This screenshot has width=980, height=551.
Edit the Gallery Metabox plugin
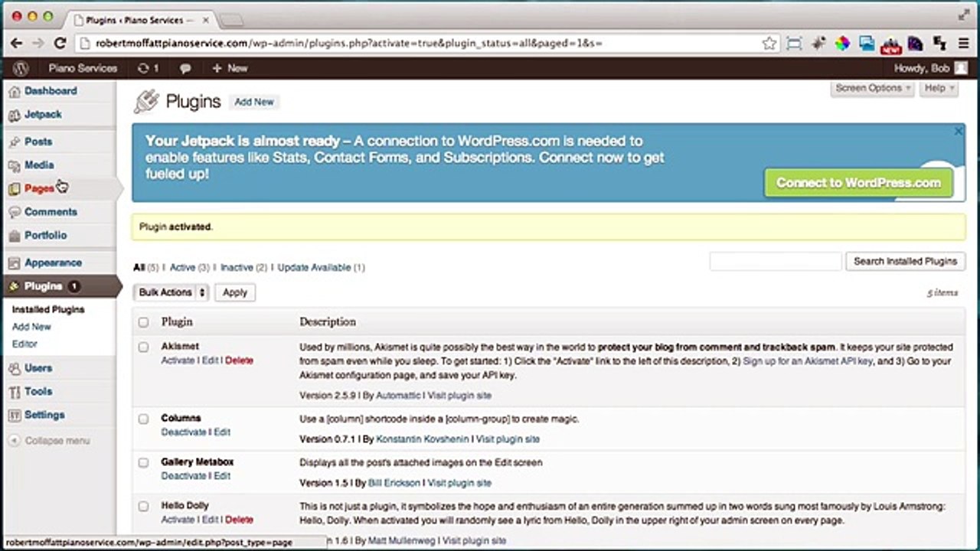pos(222,476)
